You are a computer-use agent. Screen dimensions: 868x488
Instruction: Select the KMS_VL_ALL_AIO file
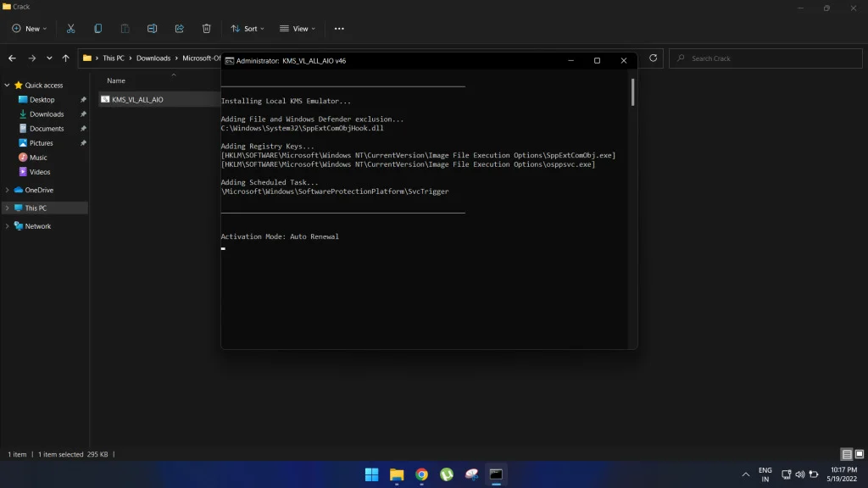coord(137,100)
